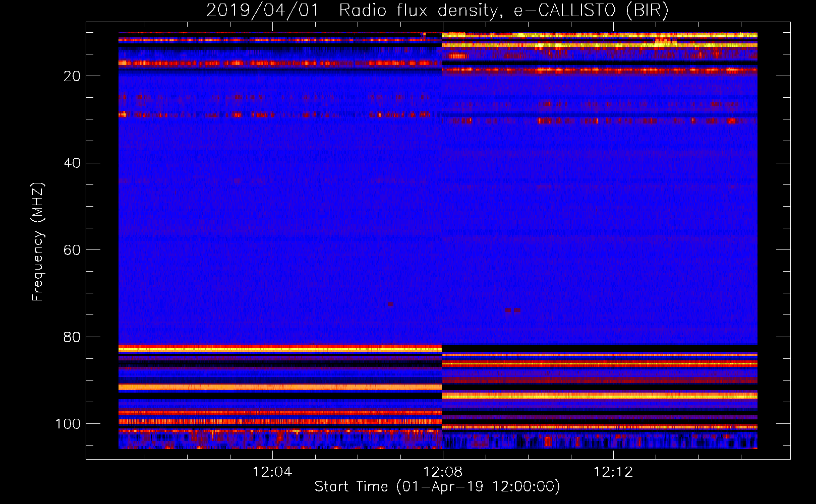This screenshot has width=816, height=504.
Task: Click the 12:08 time tick label
Action: tap(443, 472)
